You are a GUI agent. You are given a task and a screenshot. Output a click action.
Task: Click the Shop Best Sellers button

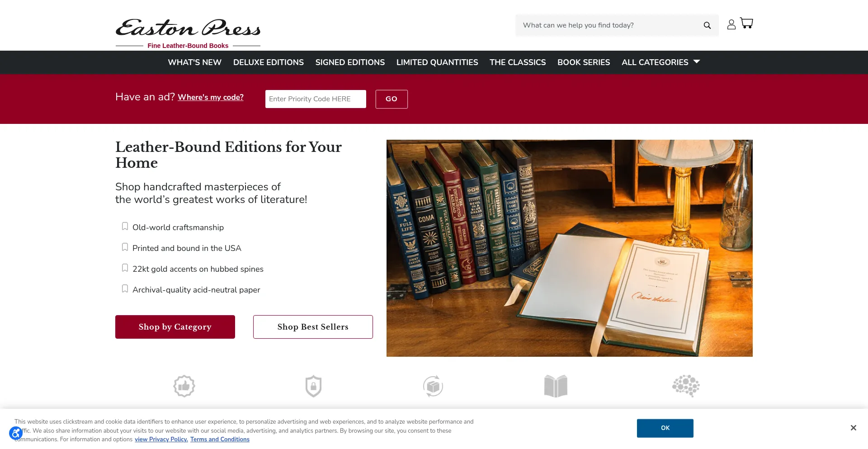(x=313, y=327)
